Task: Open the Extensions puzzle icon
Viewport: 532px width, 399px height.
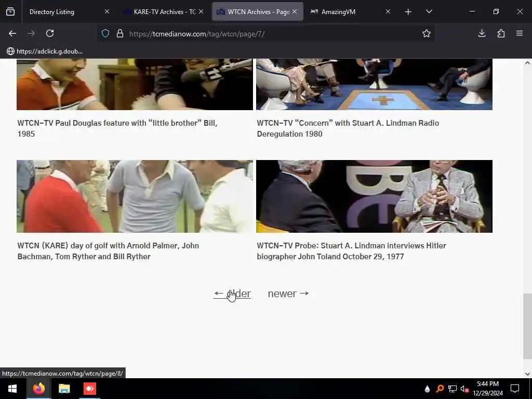Action: (501, 33)
